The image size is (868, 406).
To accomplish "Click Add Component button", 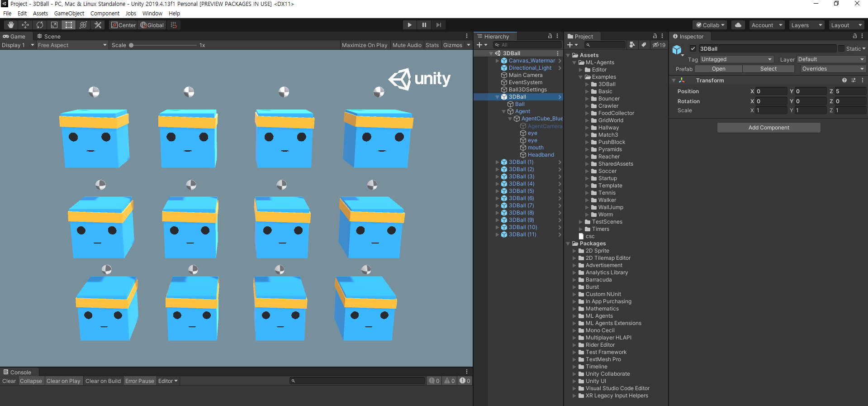I will click(768, 128).
